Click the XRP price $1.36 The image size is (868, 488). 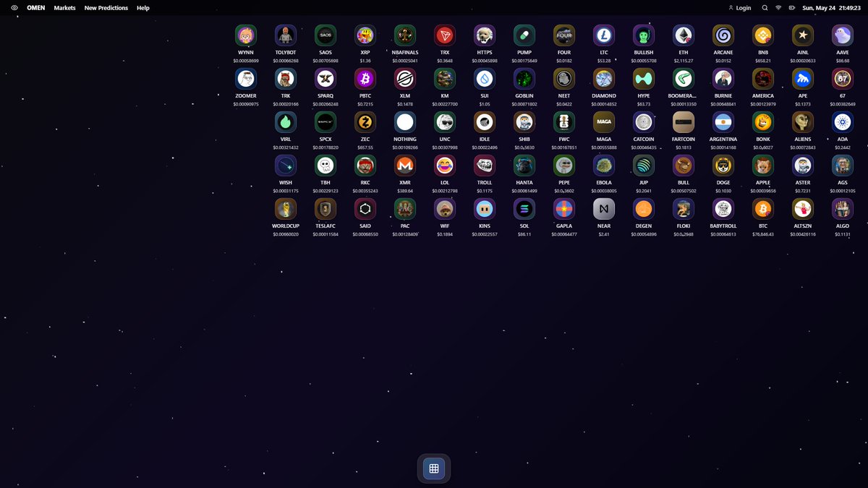[365, 61]
